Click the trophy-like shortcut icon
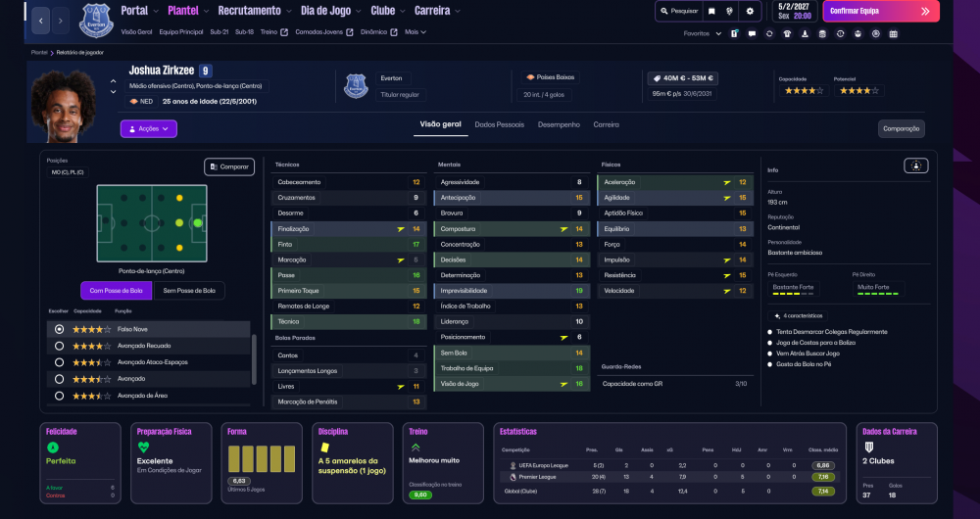 (x=858, y=33)
